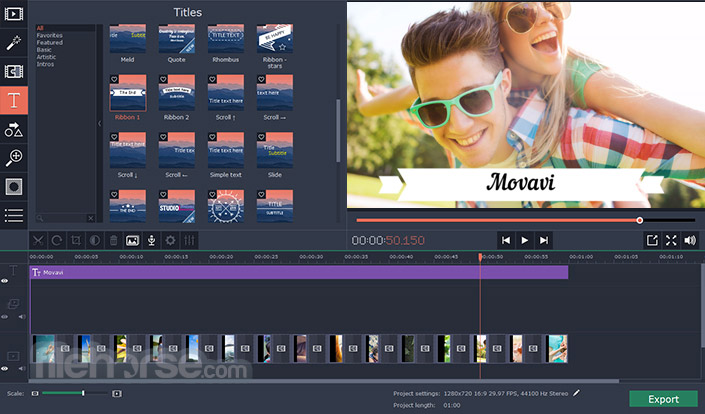
Task: Click the green Export button
Action: click(x=663, y=399)
